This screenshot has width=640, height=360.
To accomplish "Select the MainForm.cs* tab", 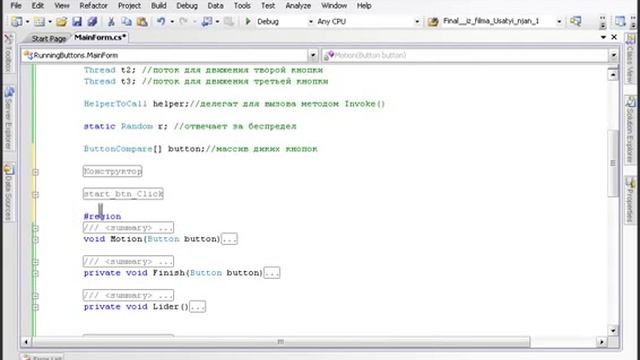I will point(100,38).
